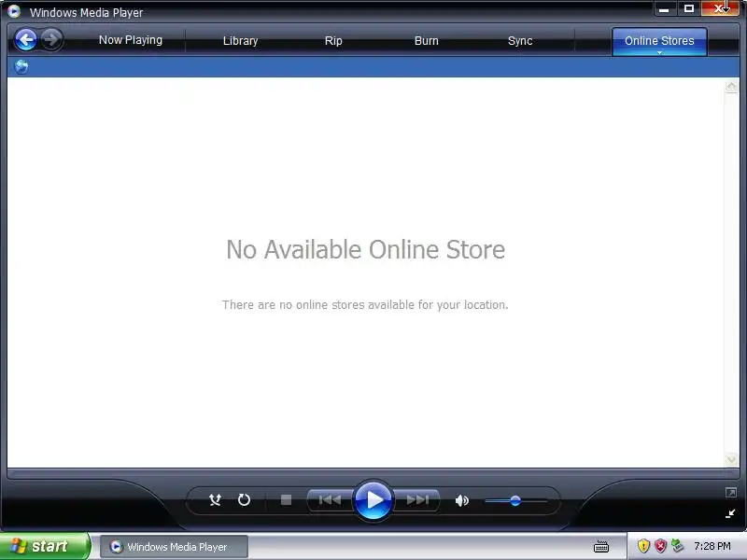The width and height of the screenshot is (747, 560).
Task: Stop playback with the Stop button
Action: tap(286, 500)
